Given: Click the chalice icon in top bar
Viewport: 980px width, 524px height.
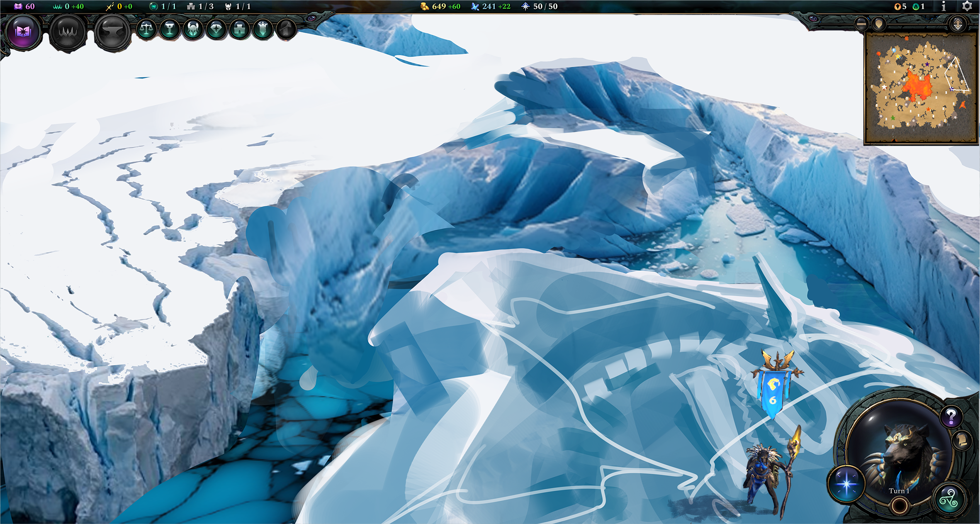Looking at the screenshot, I should [170, 29].
